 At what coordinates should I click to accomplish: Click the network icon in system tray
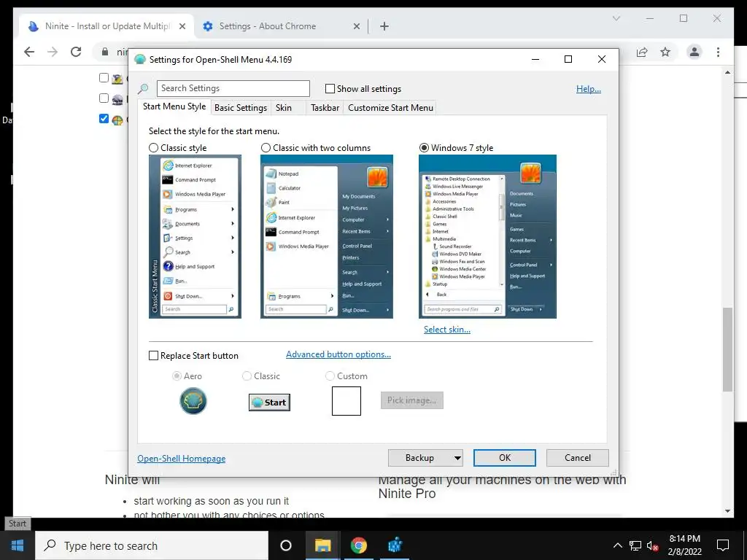[635, 545]
